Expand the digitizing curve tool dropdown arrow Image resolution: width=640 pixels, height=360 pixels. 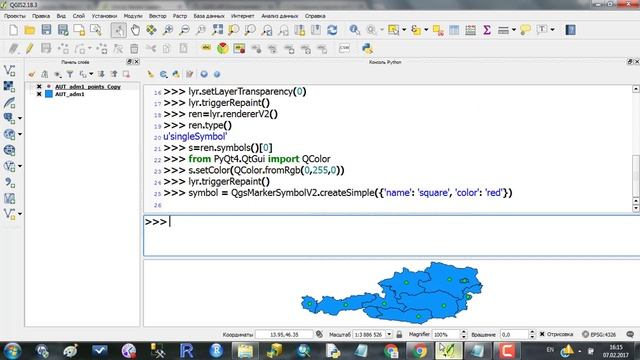click(x=89, y=49)
